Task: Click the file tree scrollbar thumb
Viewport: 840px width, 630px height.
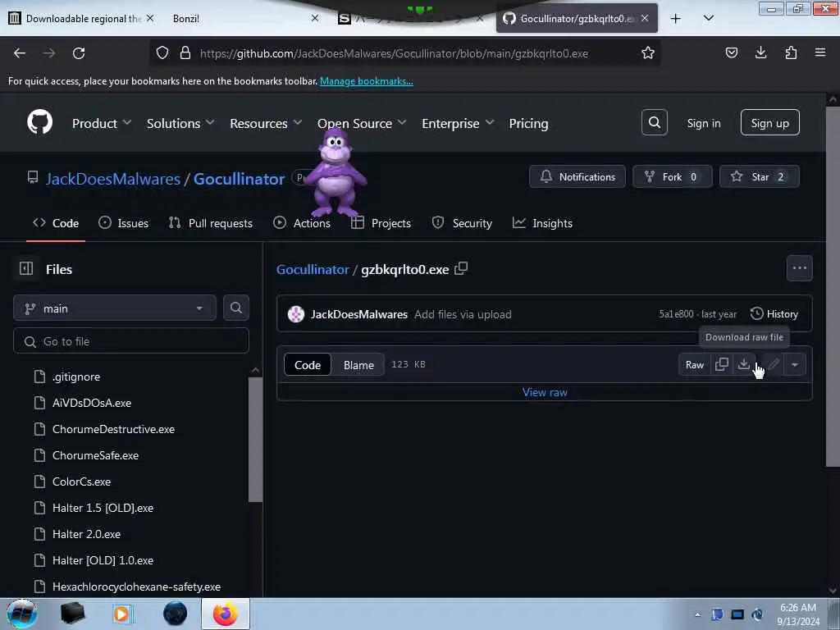Action: point(255,440)
